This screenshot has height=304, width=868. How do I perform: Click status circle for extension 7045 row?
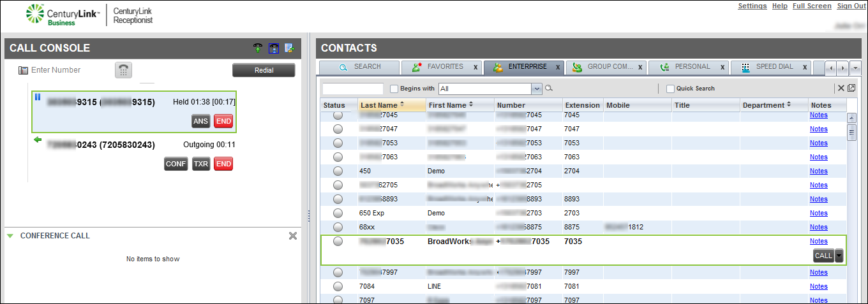[x=338, y=115]
